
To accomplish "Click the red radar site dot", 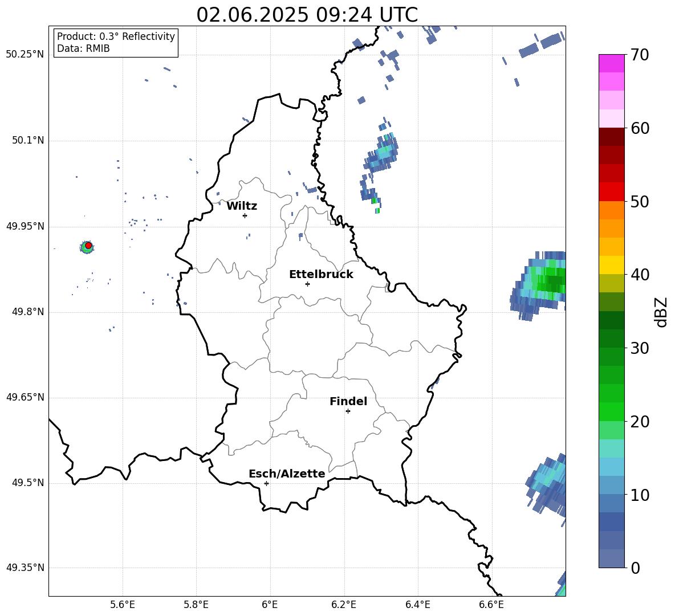I will pyautogui.click(x=88, y=246).
